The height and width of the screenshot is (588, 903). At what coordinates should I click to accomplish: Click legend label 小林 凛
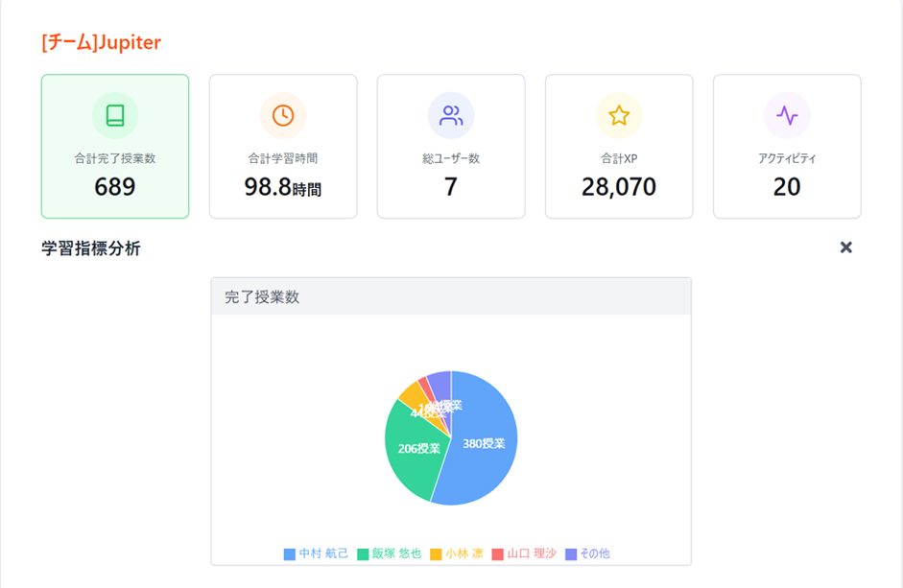click(x=464, y=553)
